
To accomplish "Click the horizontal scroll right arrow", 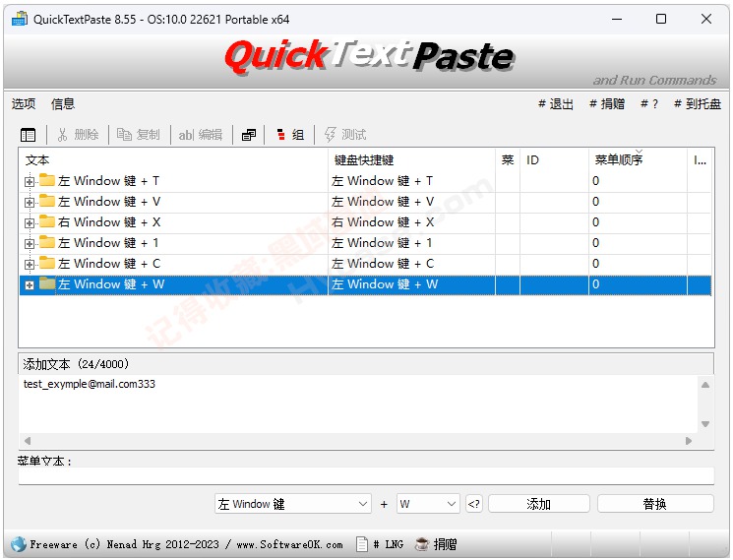I will [688, 441].
